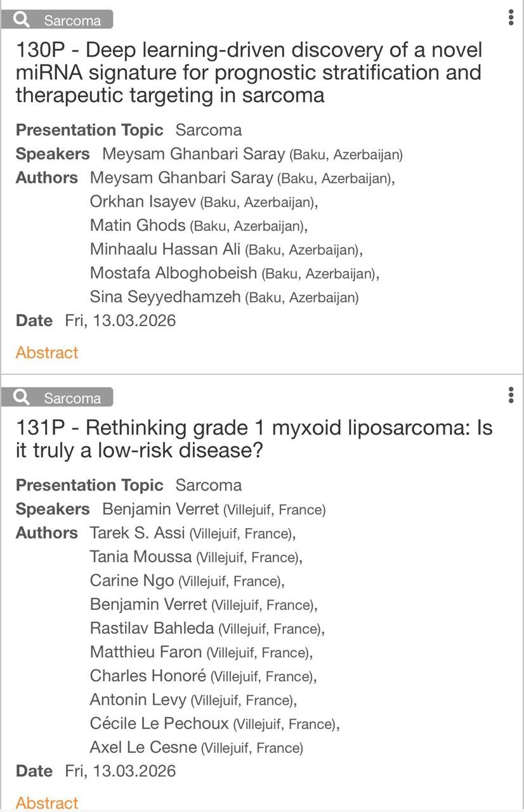Select the Sarcoma tag above 130P
This screenshot has width=524, height=812.
72,20
